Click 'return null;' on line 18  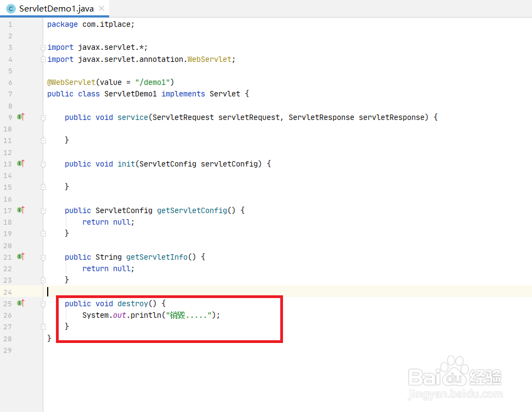click(x=108, y=222)
